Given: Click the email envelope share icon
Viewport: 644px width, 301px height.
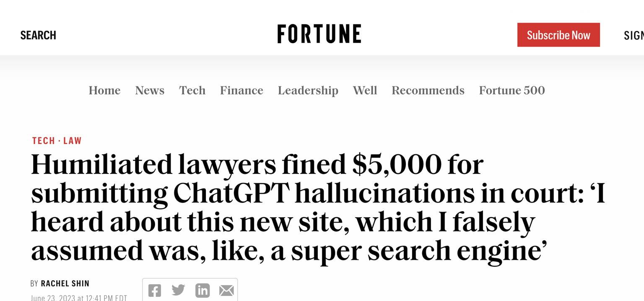Looking at the screenshot, I should [x=226, y=291].
